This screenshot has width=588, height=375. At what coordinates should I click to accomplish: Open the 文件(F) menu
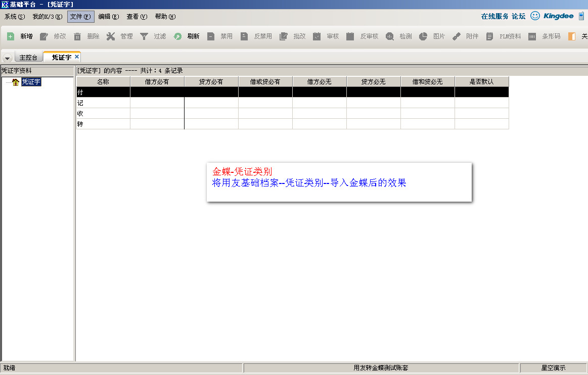(x=80, y=17)
